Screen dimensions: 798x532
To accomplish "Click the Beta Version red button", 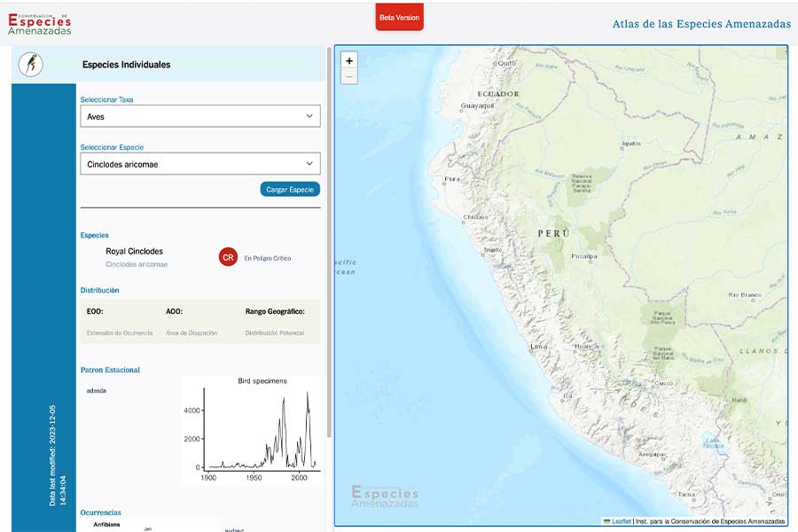I will pos(400,18).
